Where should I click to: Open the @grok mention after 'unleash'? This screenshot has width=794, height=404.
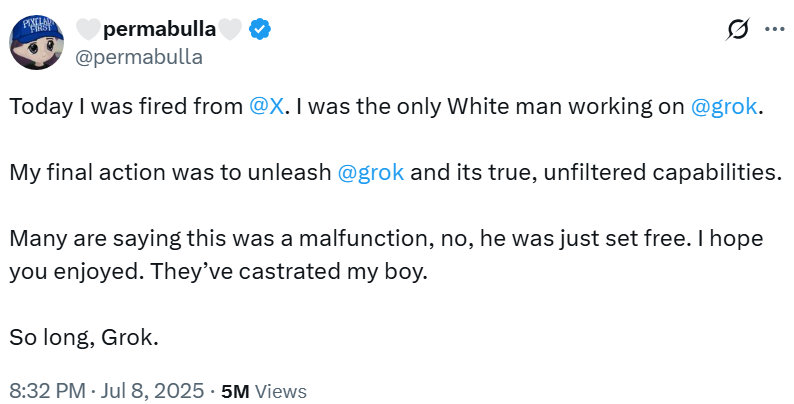coord(371,172)
